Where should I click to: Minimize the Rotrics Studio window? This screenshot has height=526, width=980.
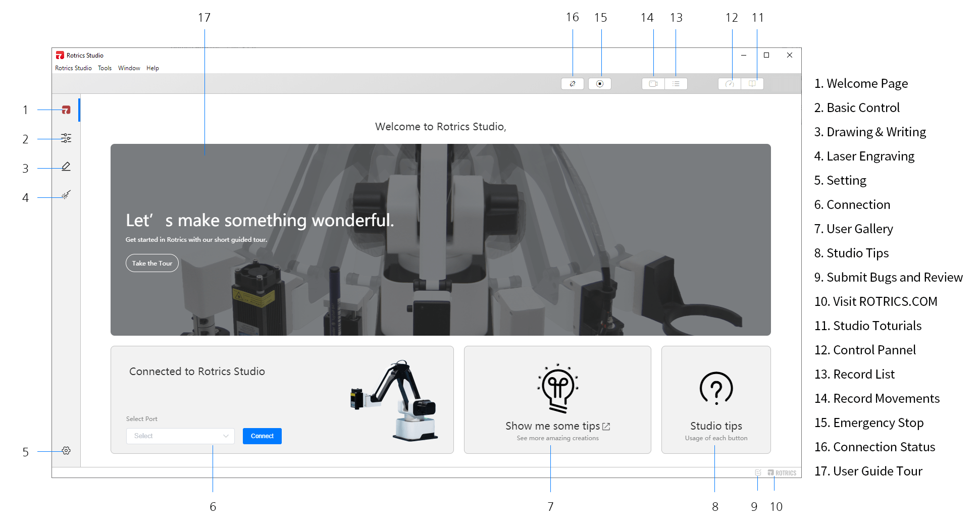click(x=744, y=56)
